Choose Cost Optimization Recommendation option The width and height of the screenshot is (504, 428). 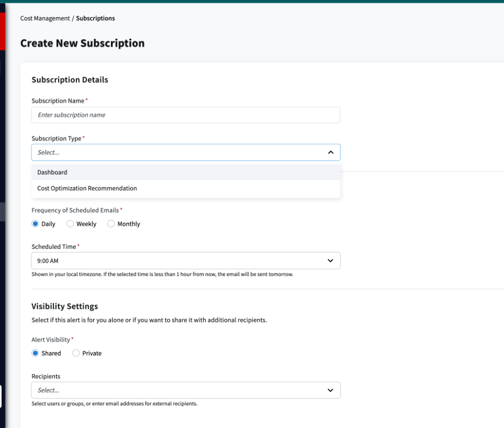point(186,188)
